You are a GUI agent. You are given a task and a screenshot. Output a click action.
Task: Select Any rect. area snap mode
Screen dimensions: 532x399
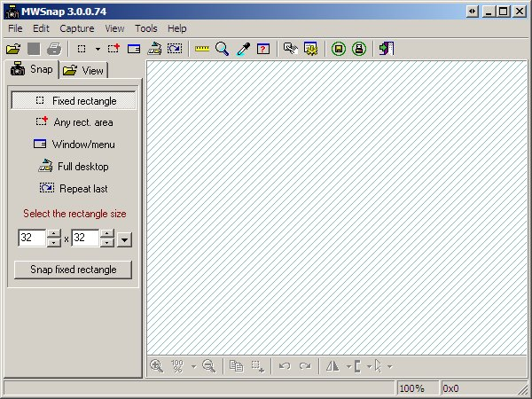[x=74, y=122]
